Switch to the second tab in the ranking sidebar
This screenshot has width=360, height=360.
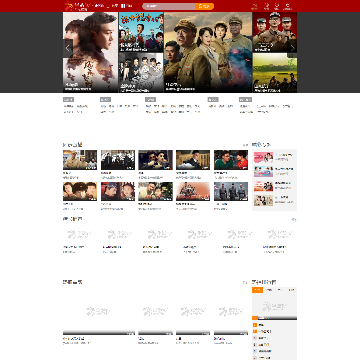click(x=269, y=290)
